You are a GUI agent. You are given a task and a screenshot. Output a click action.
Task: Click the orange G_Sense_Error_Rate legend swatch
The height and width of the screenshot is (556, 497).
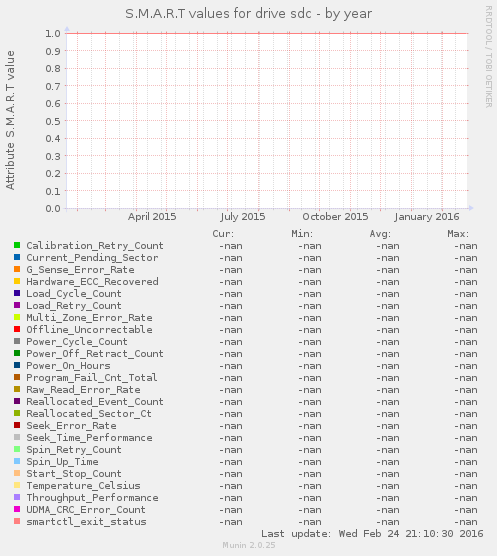(17, 269)
